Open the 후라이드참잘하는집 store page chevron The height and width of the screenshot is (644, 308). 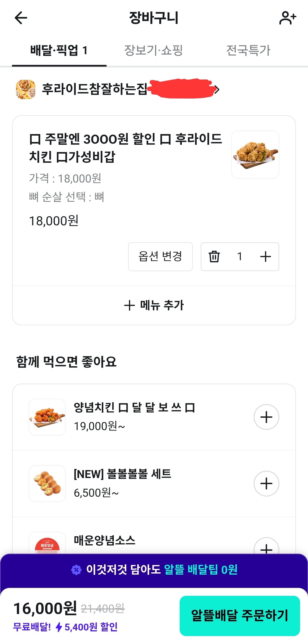pyautogui.click(x=217, y=90)
